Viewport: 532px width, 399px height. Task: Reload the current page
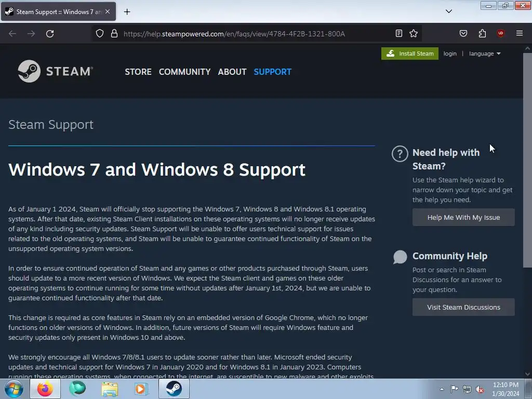click(50, 34)
